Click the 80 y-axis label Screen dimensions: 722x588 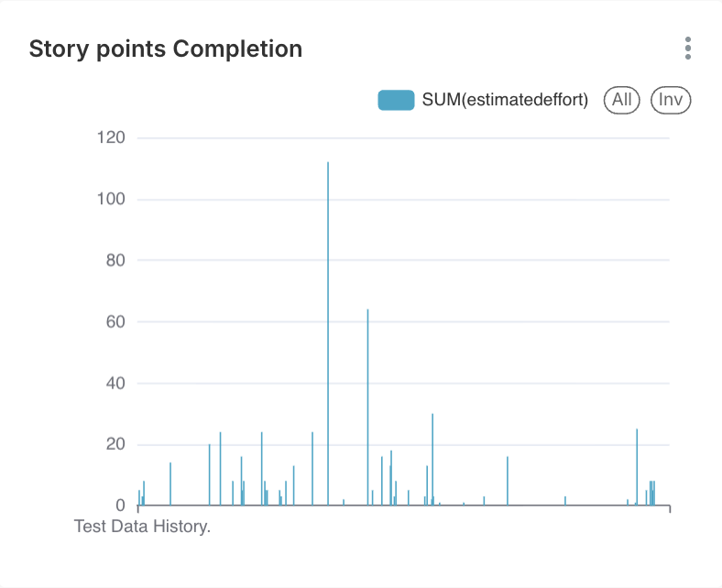tap(115, 261)
